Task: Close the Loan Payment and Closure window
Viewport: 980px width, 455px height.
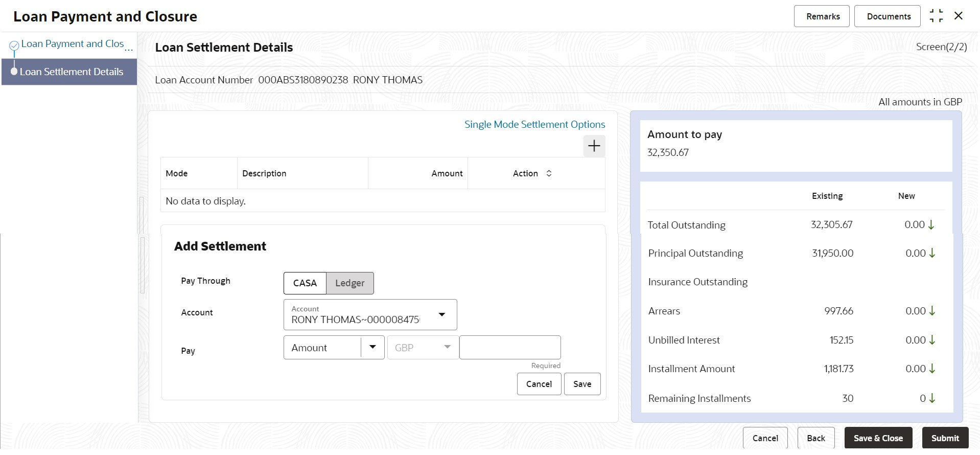Action: [959, 16]
